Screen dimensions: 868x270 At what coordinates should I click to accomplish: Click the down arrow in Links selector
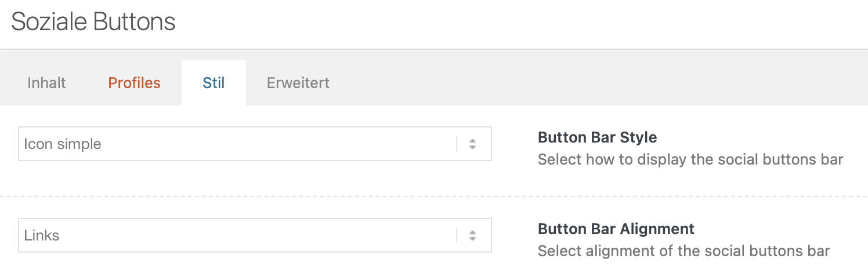pyautogui.click(x=473, y=239)
